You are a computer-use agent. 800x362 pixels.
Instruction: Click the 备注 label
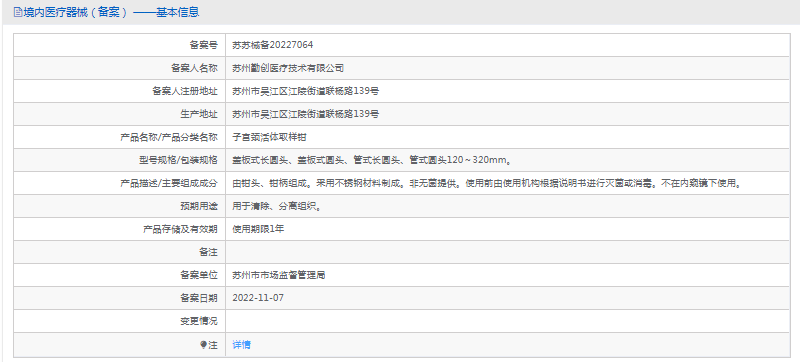208,252
